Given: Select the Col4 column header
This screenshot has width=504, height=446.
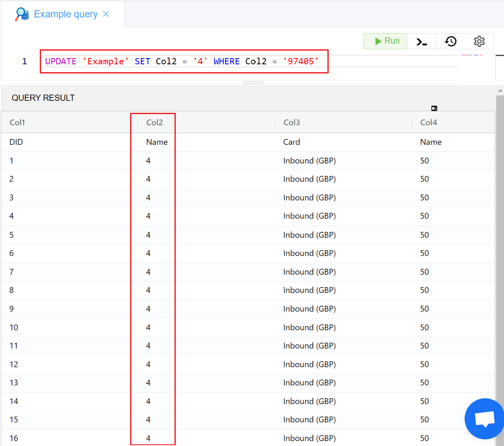Looking at the screenshot, I should [x=429, y=122].
